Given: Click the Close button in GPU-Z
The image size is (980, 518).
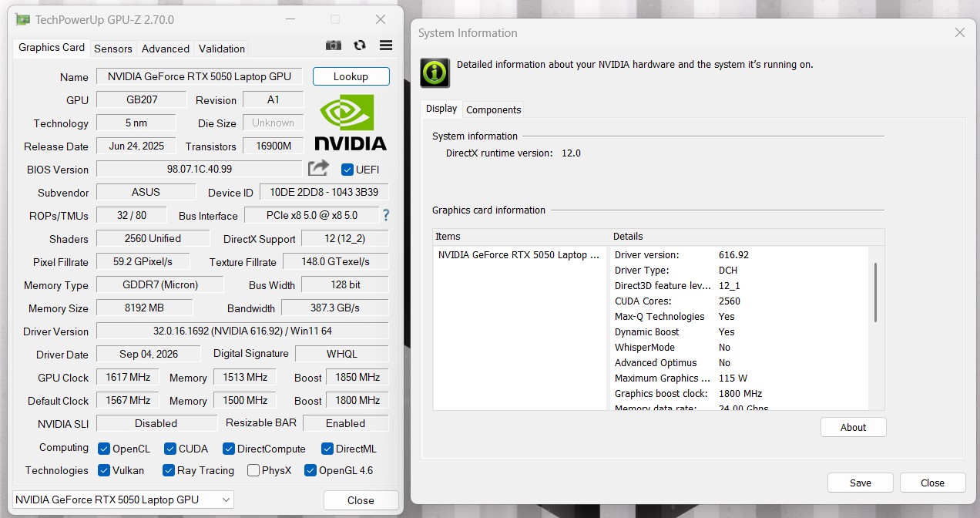Looking at the screenshot, I should coord(361,500).
